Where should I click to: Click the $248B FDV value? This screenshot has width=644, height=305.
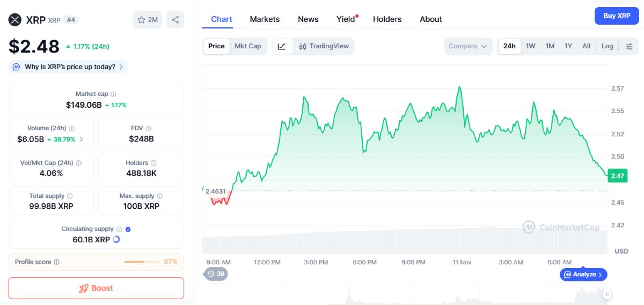click(141, 139)
